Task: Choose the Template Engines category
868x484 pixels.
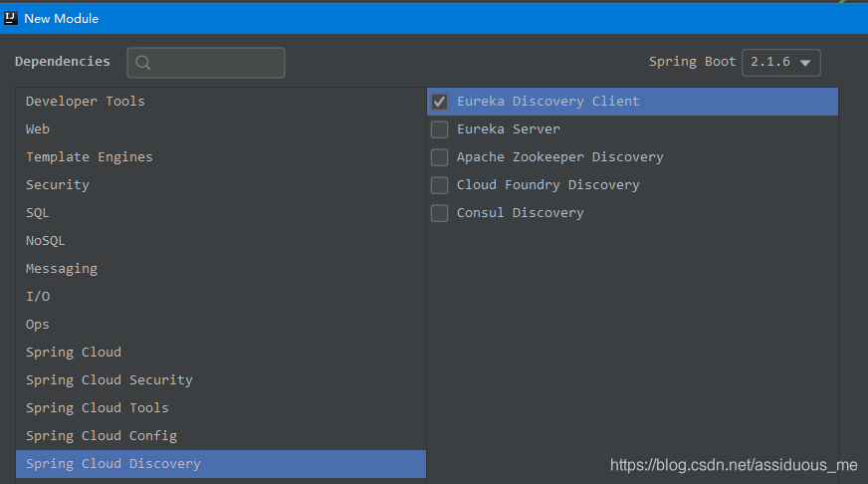Action: pos(221,157)
